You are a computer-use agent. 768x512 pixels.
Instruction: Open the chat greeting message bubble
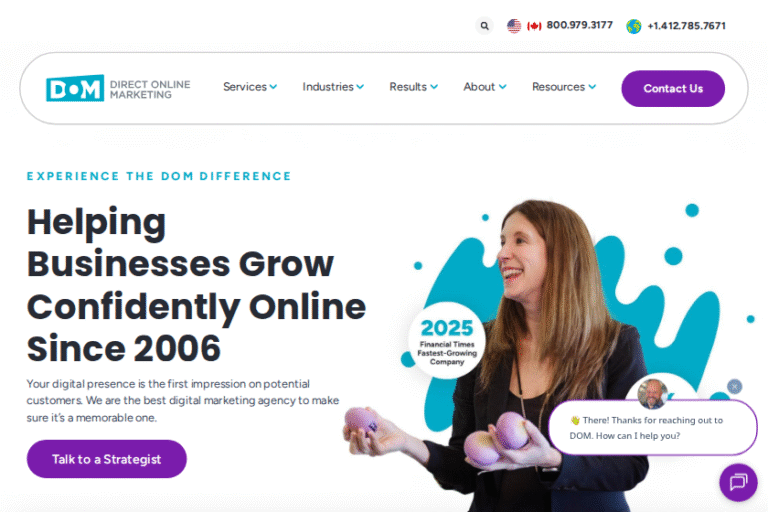pos(652,428)
